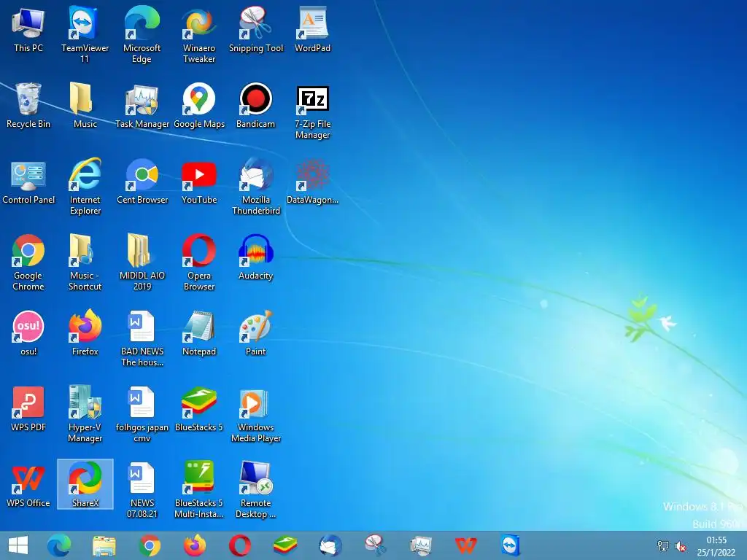Viewport: 747px width, 560px height.
Task: Select the Mozilla Thunderbird desktop shortcut
Action: click(x=256, y=186)
